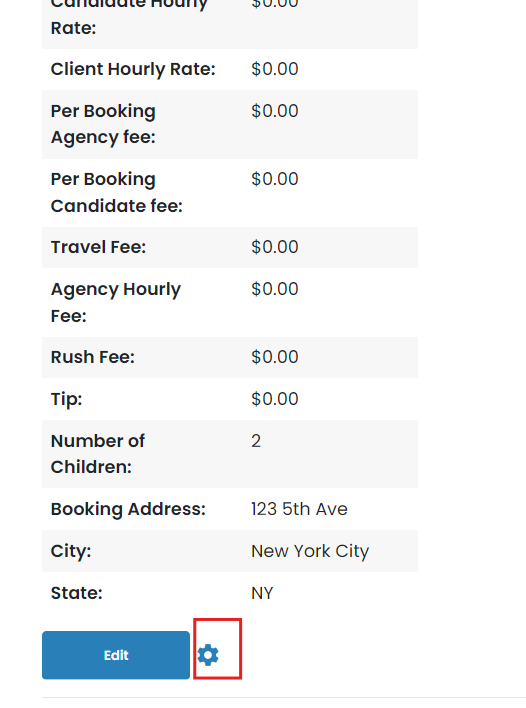The height and width of the screenshot is (708, 526).
Task: Click the Rush Fee label
Action: (x=93, y=357)
